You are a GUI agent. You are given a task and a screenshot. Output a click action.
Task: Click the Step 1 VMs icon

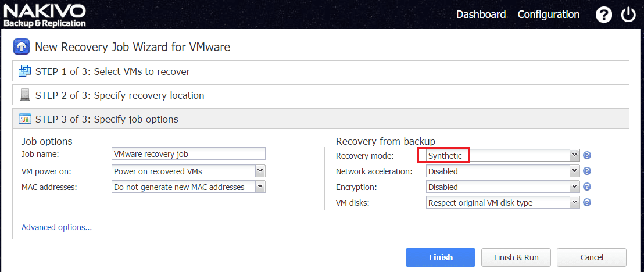[24, 71]
